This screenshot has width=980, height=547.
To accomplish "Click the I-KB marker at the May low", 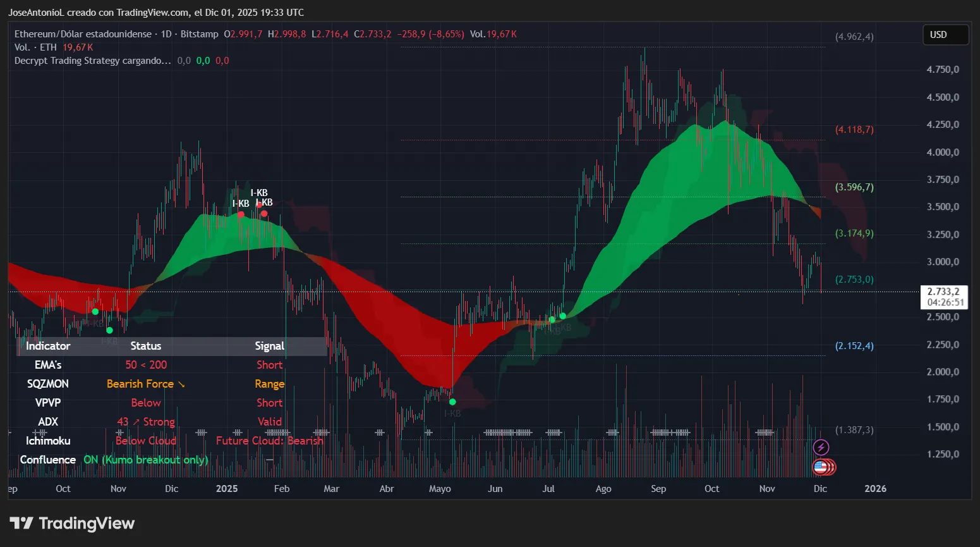I will coord(452,401).
